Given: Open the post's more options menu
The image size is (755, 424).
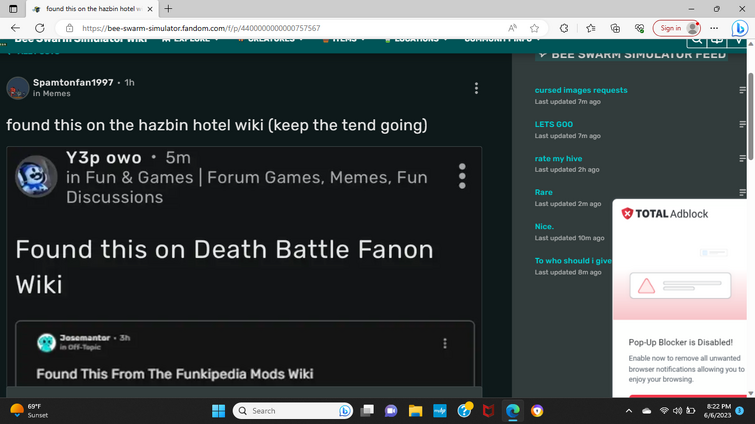Looking at the screenshot, I should (x=476, y=88).
